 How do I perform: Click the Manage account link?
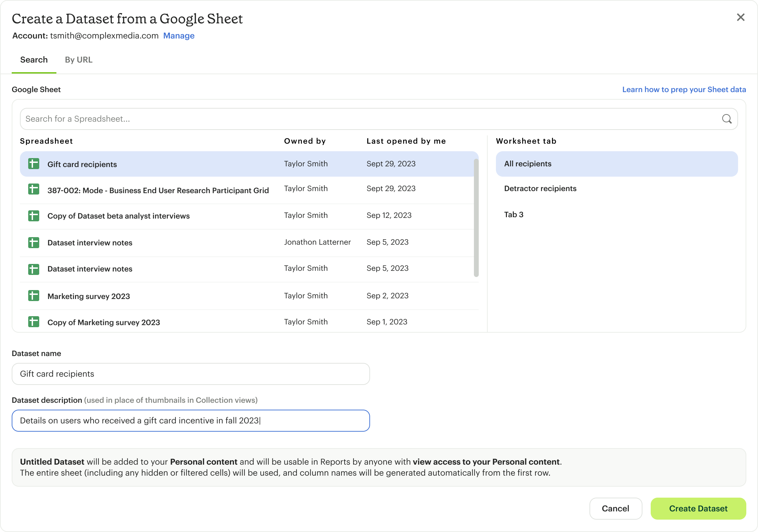pos(178,36)
